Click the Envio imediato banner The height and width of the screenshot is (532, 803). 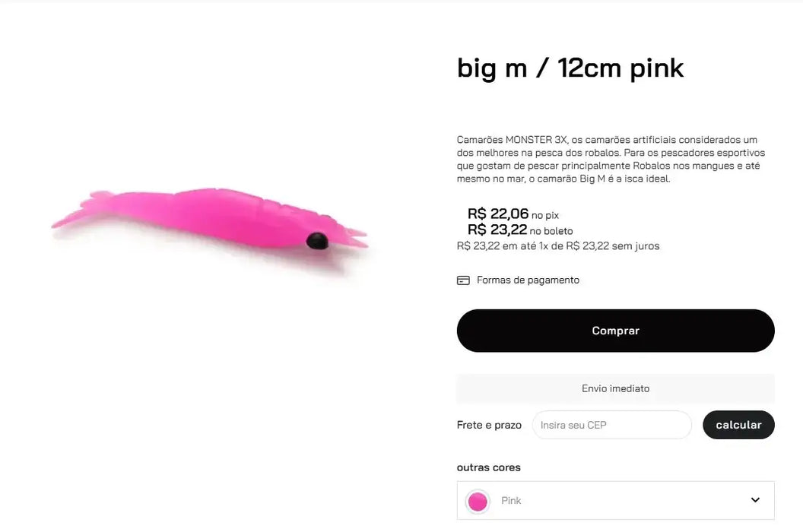pyautogui.click(x=615, y=388)
